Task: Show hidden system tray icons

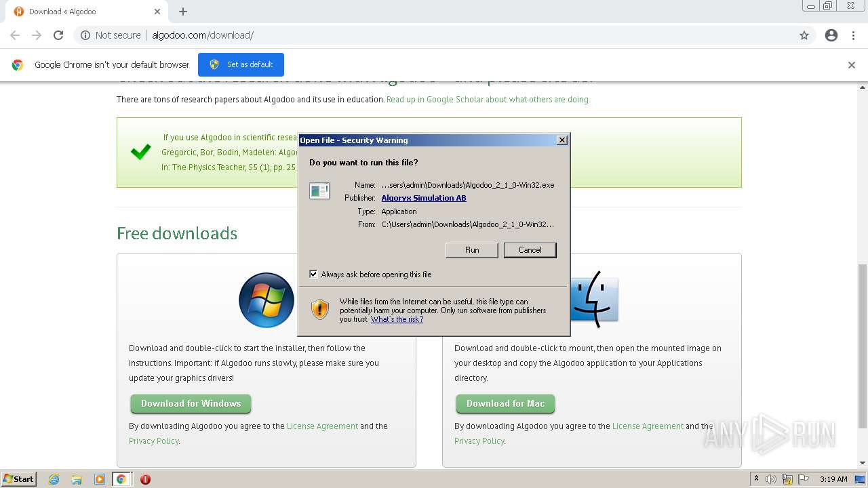Action: (756, 479)
